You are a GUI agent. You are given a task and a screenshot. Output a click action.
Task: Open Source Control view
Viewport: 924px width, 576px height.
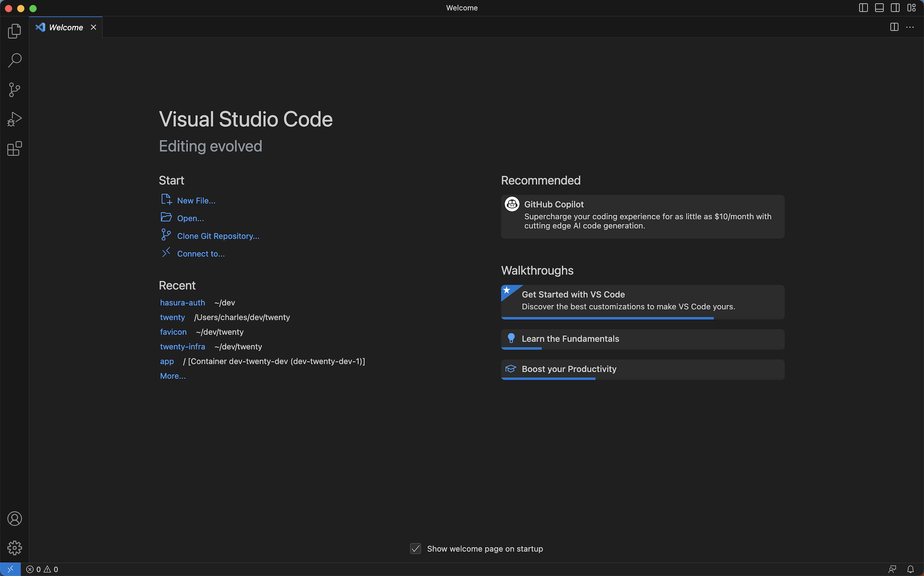14,90
